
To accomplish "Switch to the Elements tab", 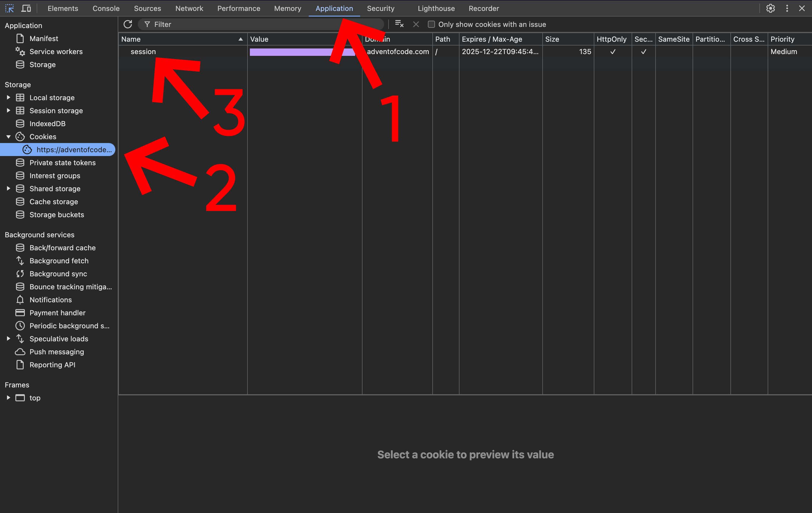I will pos(63,9).
